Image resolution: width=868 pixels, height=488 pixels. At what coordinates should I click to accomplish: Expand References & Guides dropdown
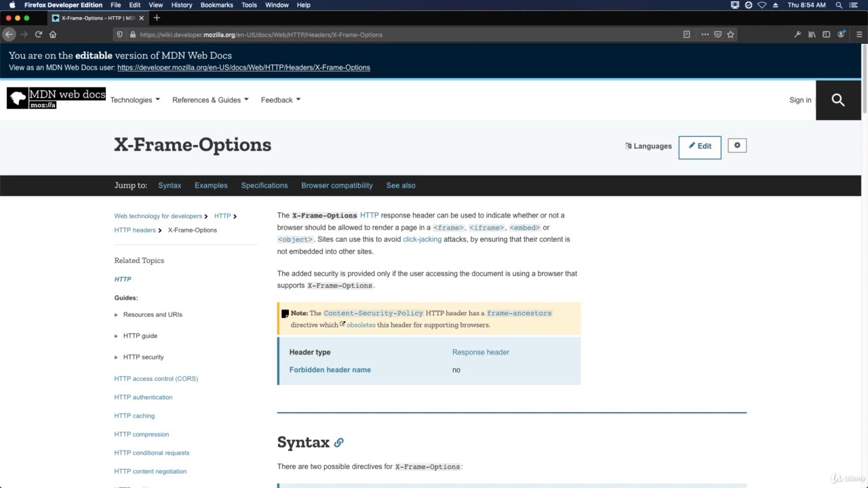(210, 100)
